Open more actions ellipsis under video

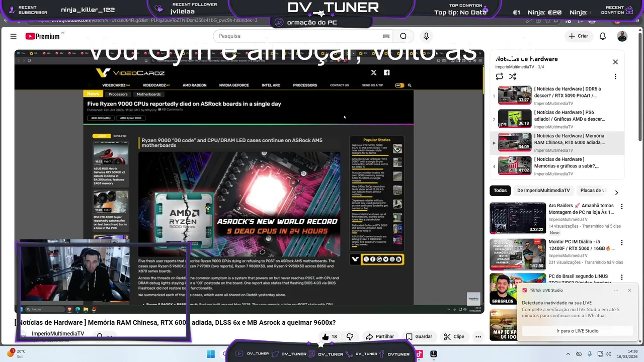[478, 336]
